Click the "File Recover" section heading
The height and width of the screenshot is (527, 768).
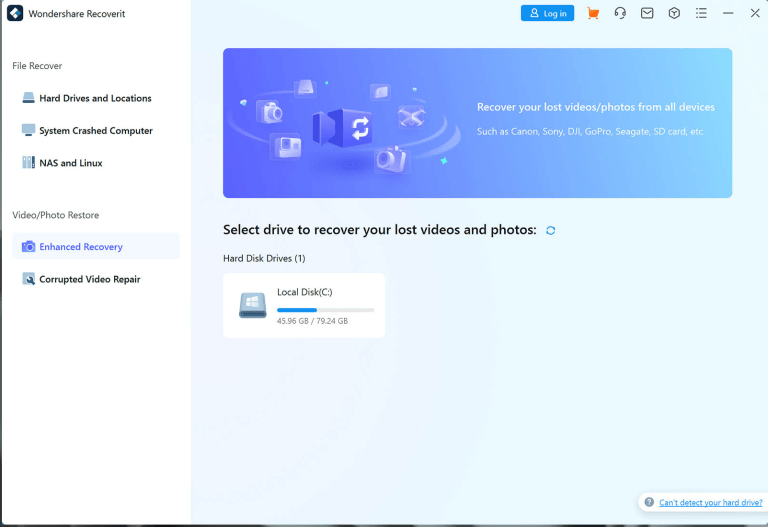[x=37, y=66]
